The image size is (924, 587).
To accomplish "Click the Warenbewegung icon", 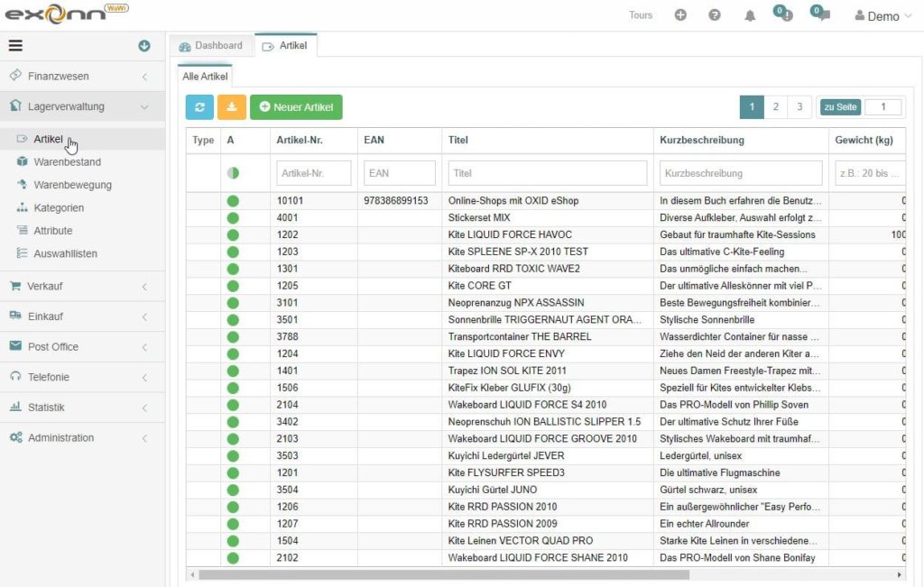I will point(22,184).
